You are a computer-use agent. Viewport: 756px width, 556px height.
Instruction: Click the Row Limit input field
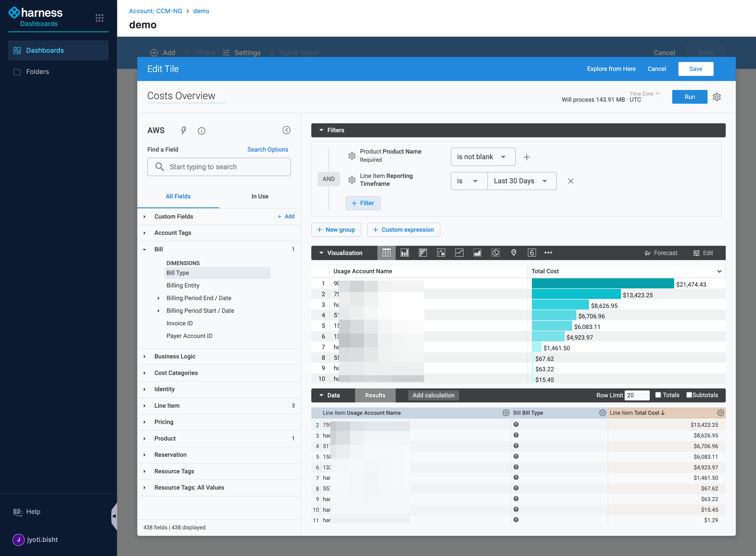pos(637,395)
